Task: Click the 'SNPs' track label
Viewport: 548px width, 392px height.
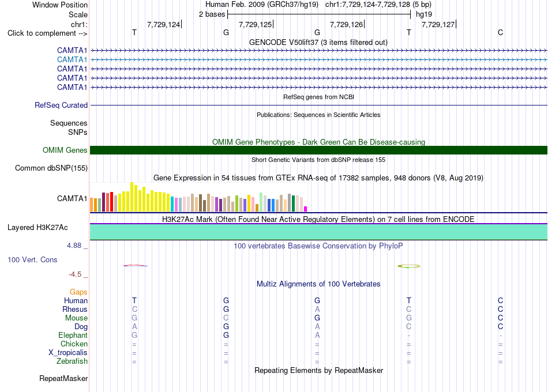Action: pos(78,133)
